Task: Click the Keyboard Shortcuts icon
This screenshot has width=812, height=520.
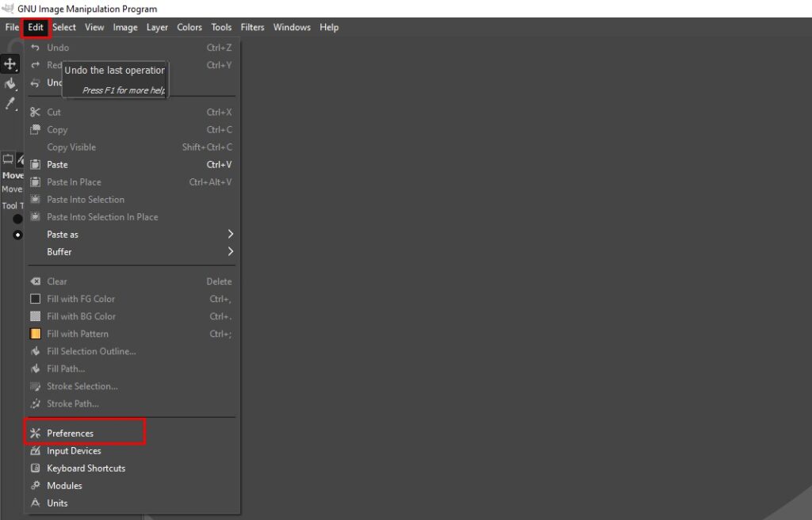Action: click(x=35, y=468)
